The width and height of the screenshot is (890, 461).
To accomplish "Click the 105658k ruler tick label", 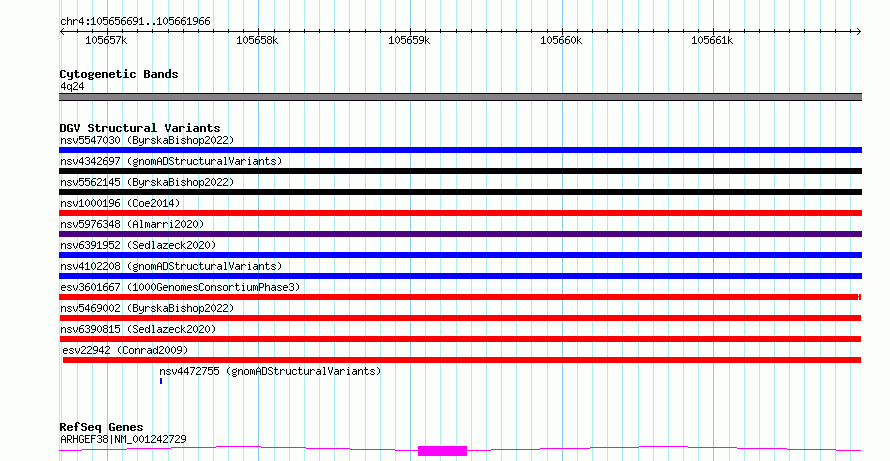I will point(257,40).
